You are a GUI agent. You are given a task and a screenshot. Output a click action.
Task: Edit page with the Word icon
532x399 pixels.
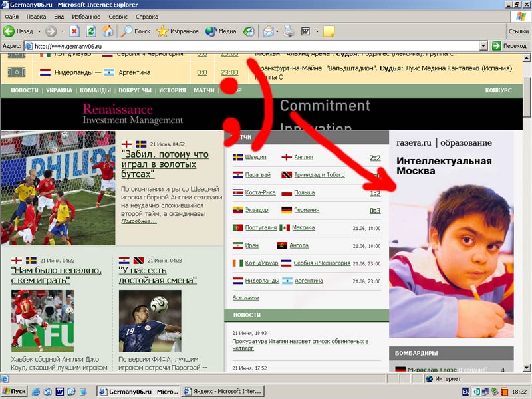305,31
